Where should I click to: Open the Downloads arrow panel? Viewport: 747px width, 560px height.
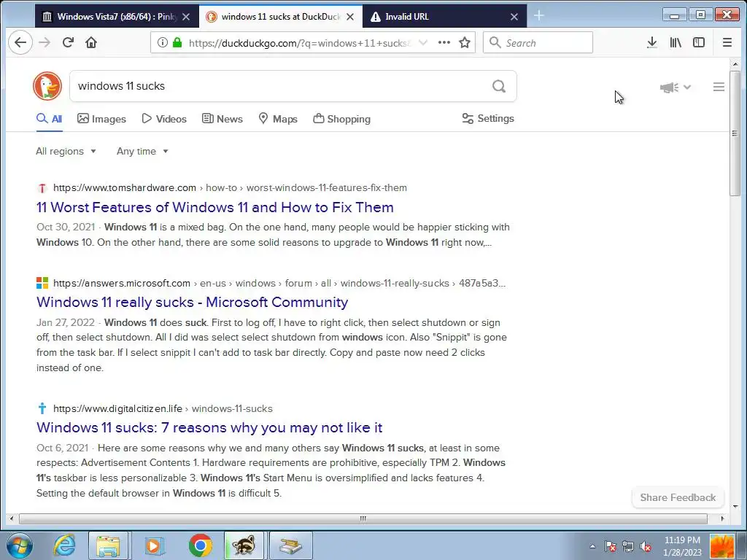652,42
